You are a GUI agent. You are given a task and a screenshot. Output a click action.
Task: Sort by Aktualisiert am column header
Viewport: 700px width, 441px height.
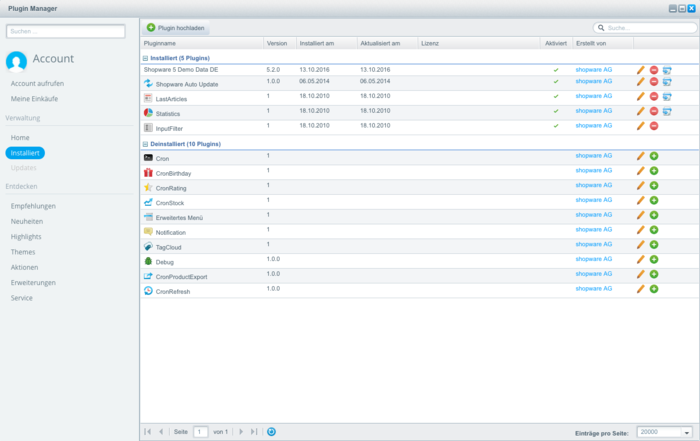point(388,43)
